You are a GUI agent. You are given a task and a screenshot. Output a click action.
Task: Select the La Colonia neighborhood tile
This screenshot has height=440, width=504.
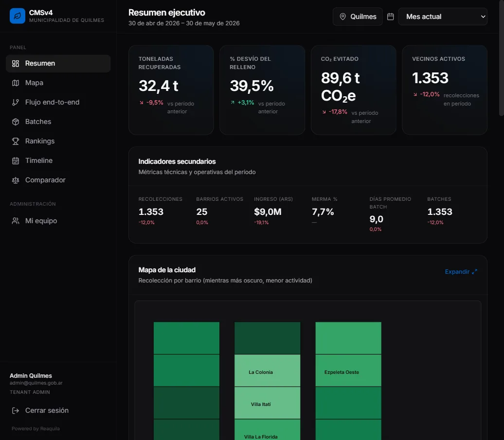(268, 370)
